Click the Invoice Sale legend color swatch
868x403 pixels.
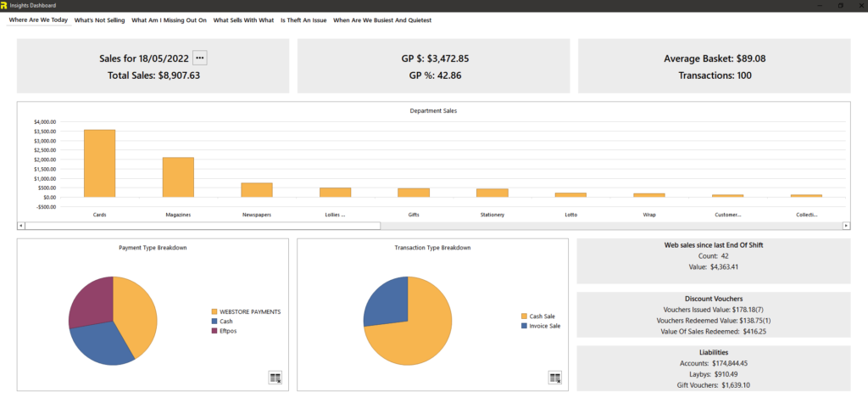click(523, 326)
